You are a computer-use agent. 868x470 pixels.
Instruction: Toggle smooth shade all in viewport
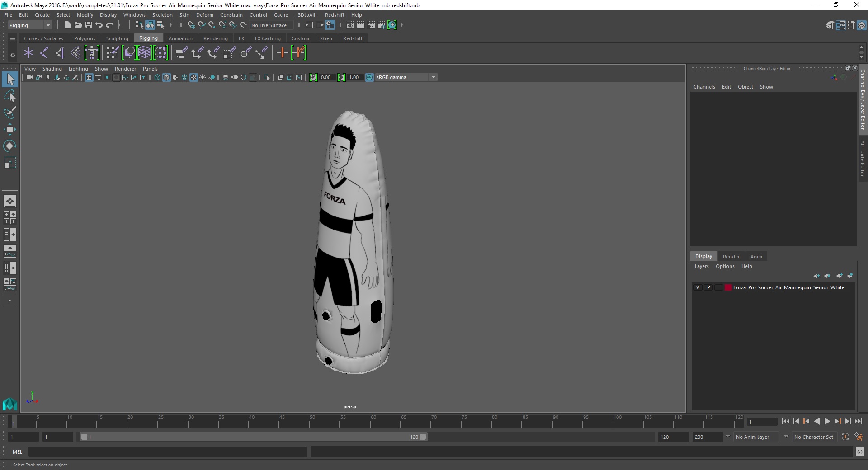pyautogui.click(x=166, y=77)
